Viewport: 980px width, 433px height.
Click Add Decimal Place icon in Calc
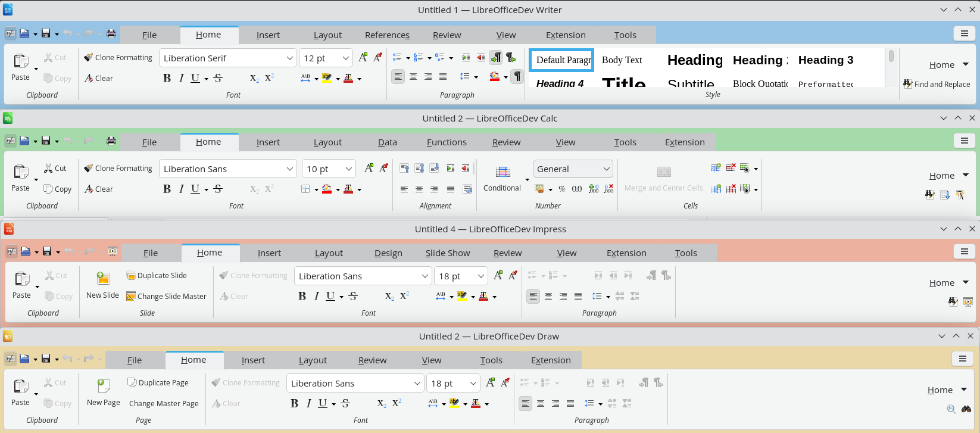pos(594,189)
